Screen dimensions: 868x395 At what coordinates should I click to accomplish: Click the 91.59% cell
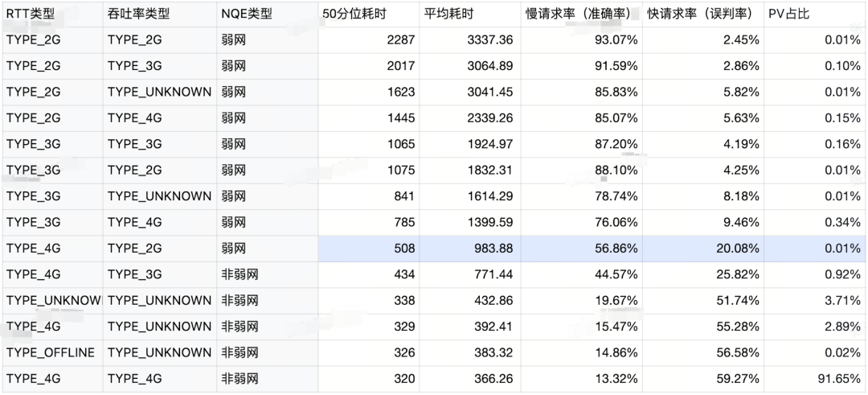click(x=582, y=66)
